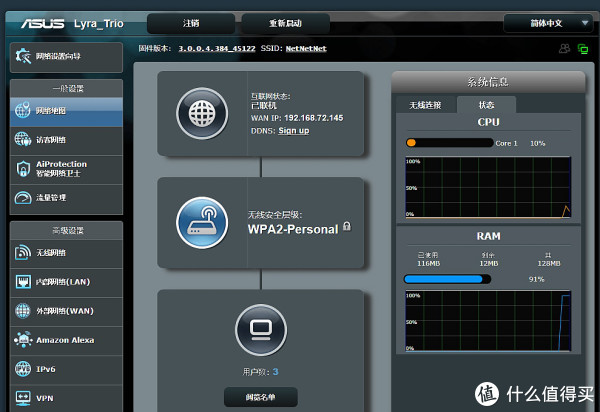The height and width of the screenshot is (412, 600).
Task: Open 外部网络(WAN) settings
Action: tap(64, 311)
